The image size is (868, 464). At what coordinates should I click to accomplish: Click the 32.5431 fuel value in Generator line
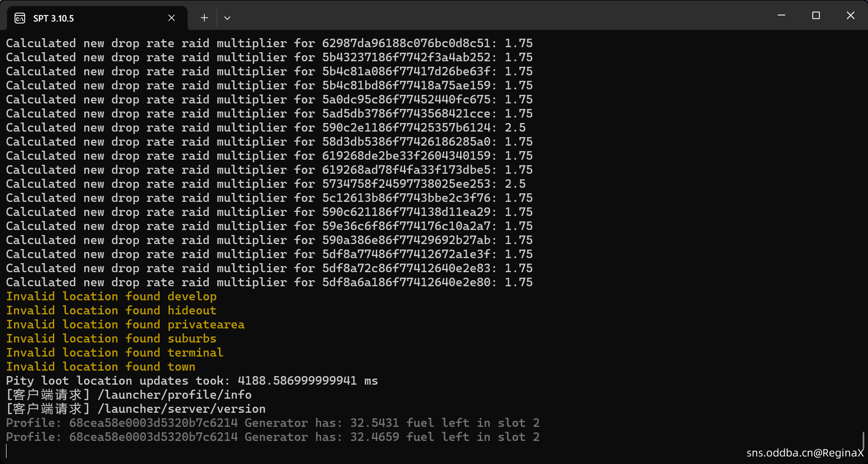click(374, 423)
